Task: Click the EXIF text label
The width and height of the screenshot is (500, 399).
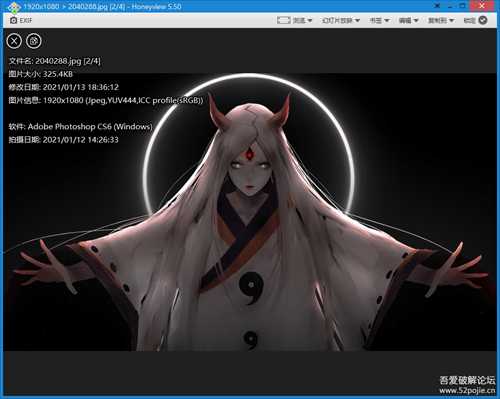Action: (x=26, y=21)
